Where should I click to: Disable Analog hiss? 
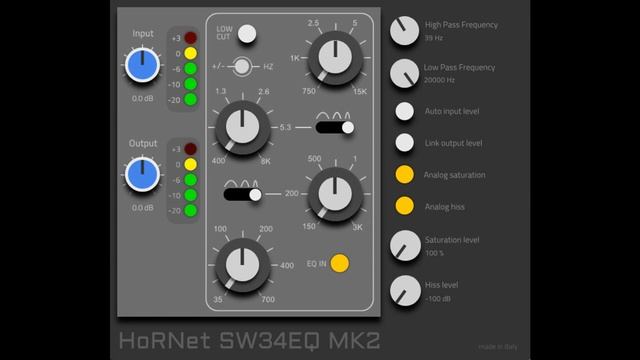pos(404,206)
